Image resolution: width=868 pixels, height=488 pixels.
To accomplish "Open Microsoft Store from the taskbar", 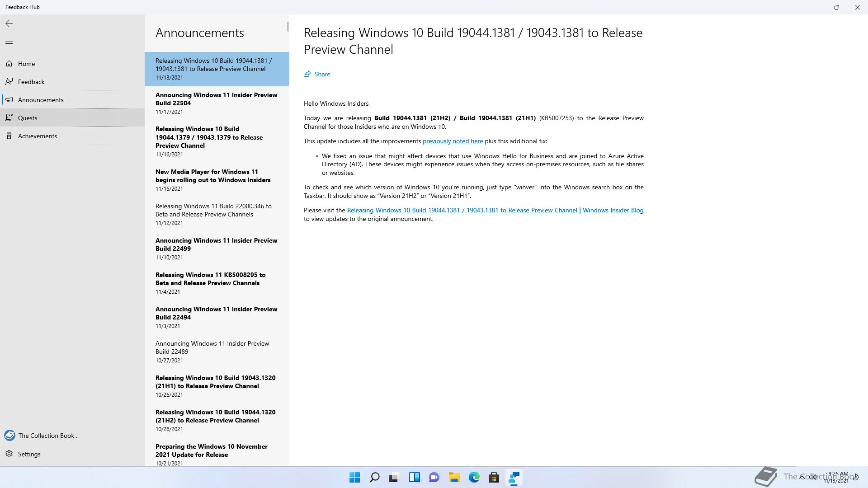I will pyautogui.click(x=494, y=477).
